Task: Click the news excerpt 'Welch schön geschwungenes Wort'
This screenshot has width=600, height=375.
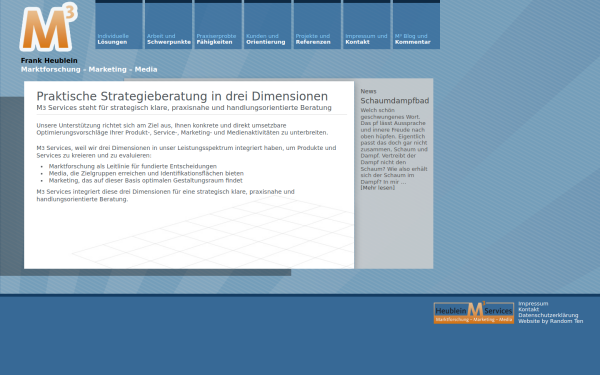Action: coord(394,146)
